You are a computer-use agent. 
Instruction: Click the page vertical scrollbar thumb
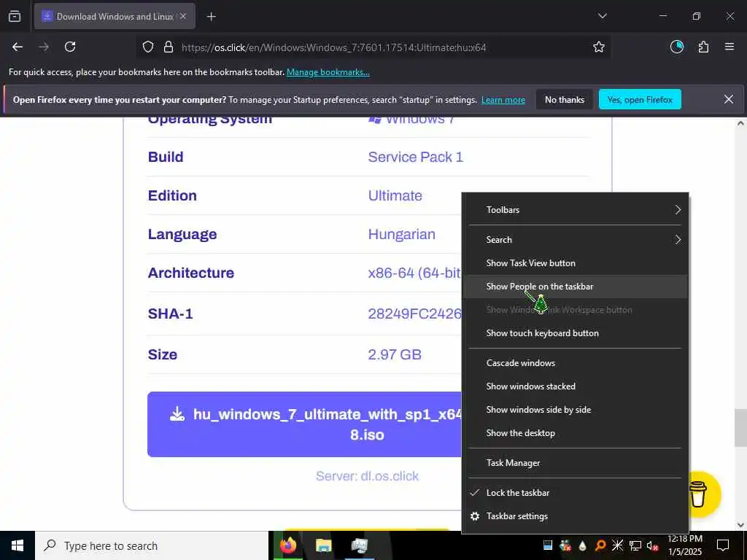tap(740, 428)
